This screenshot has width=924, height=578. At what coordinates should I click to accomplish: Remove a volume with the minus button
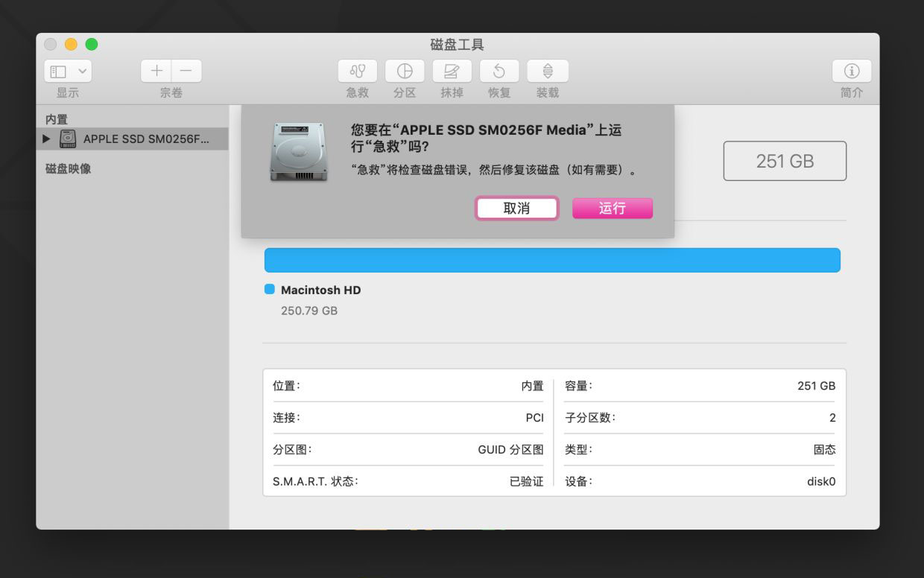[186, 71]
